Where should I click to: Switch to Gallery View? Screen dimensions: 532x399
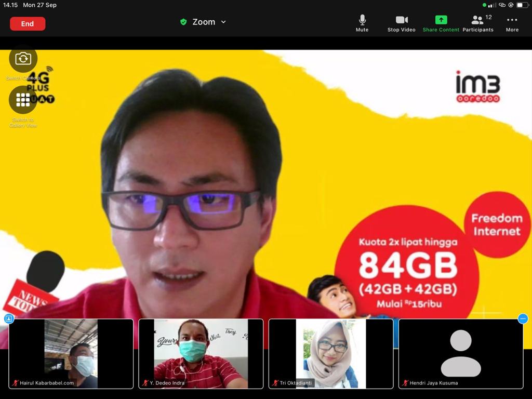point(23,100)
